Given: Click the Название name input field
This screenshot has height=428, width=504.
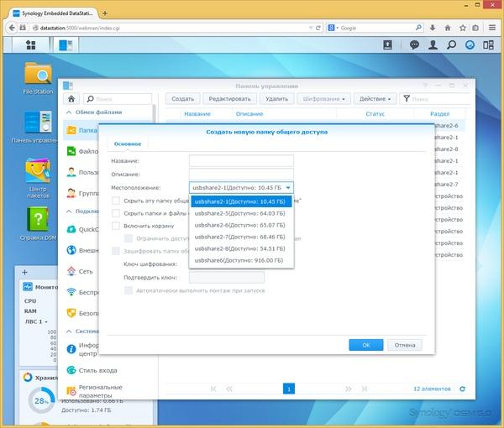Looking at the screenshot, I should click(241, 160).
